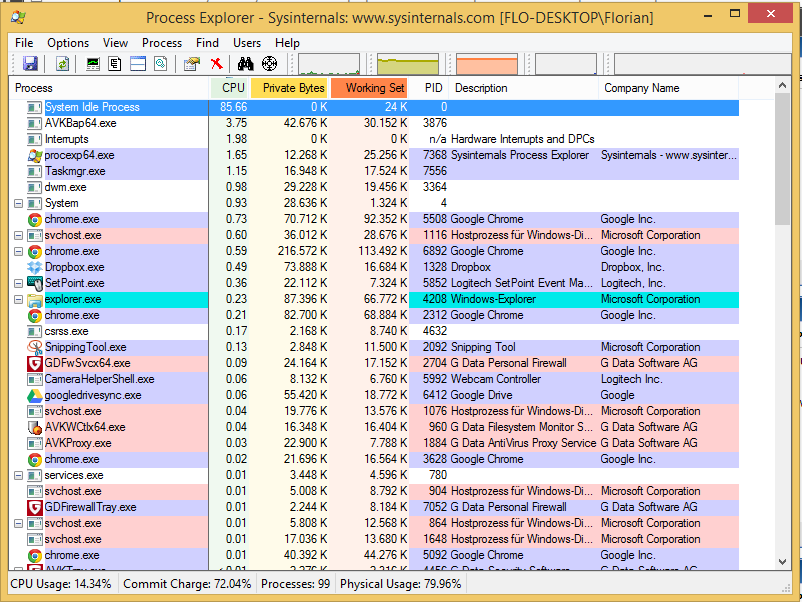Click the Refresh Now toolbar icon
802x602 pixels.
[x=62, y=64]
